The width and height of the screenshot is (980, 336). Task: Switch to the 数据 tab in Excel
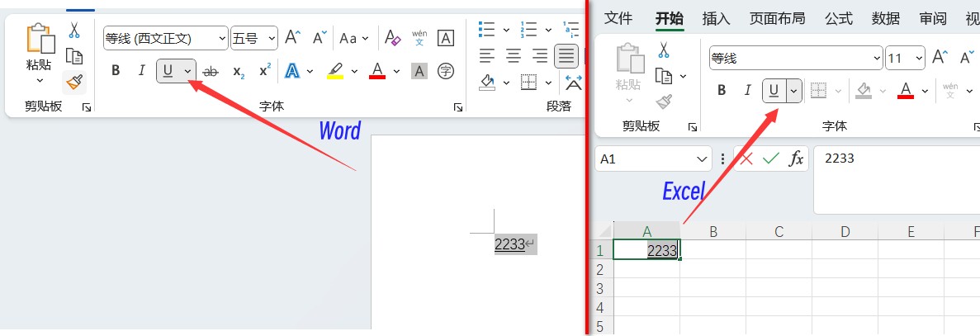tap(886, 18)
